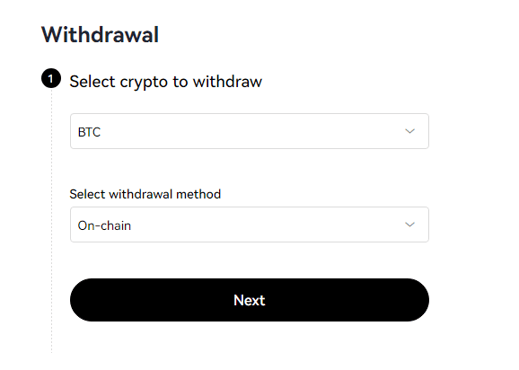Click the black Next button
Viewport: 519px width, 370px height.
pos(249,300)
